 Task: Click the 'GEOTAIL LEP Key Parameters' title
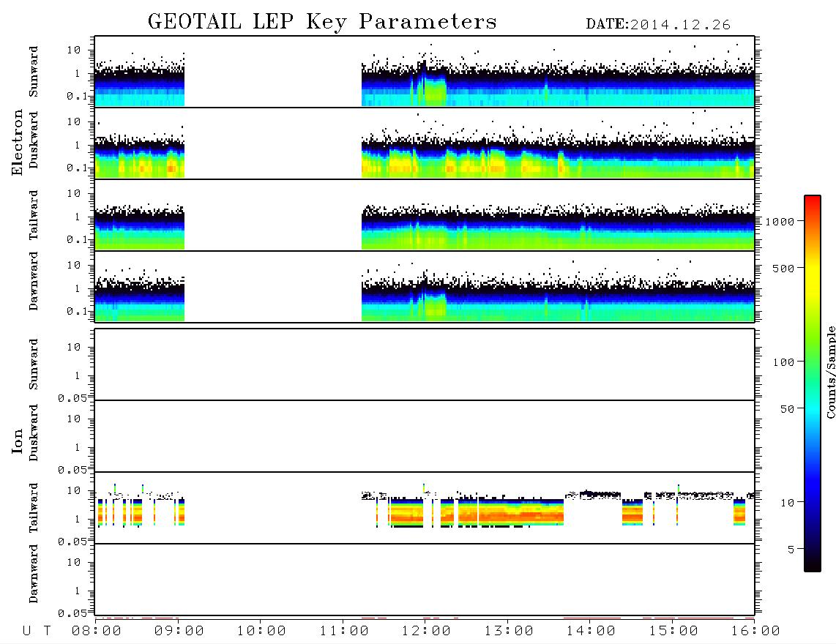tap(322, 23)
